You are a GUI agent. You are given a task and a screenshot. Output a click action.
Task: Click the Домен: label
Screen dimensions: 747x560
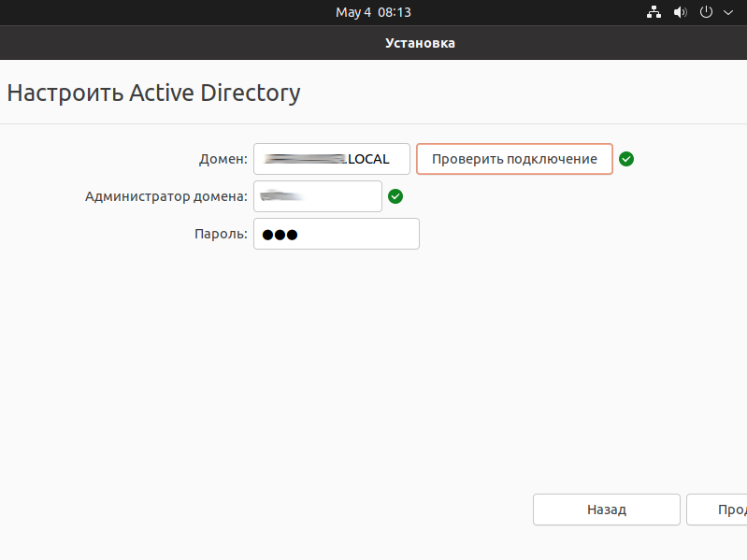(223, 159)
